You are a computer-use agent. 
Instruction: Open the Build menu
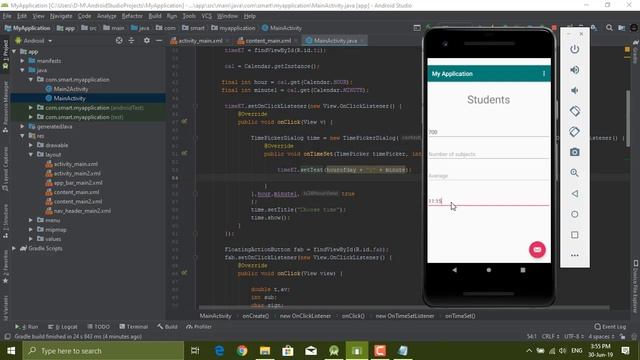tap(155, 16)
